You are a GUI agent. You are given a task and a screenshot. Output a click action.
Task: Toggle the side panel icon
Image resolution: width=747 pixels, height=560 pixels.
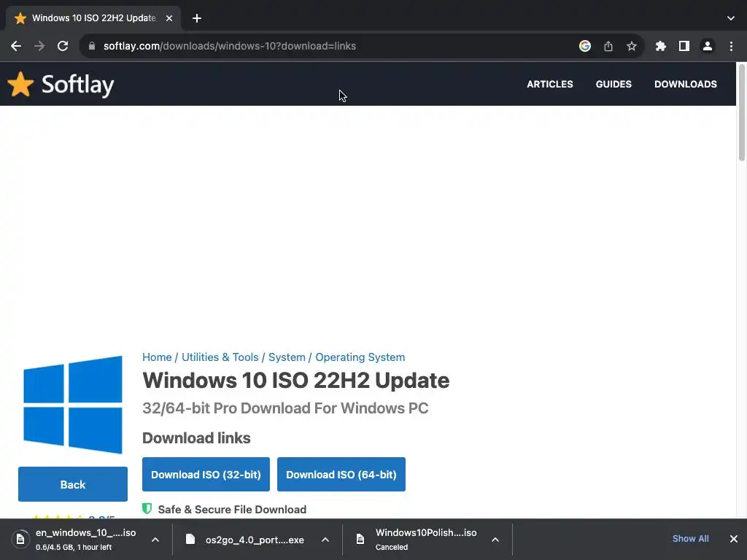(684, 46)
